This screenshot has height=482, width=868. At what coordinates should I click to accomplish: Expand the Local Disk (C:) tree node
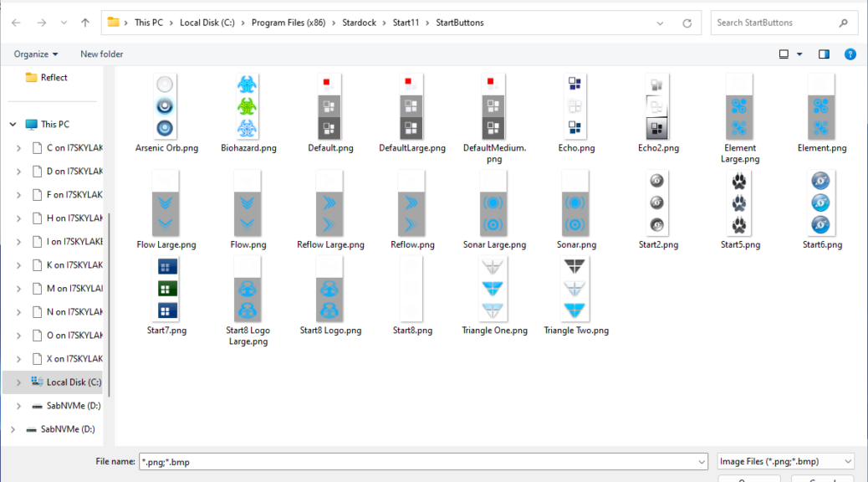pyautogui.click(x=19, y=382)
